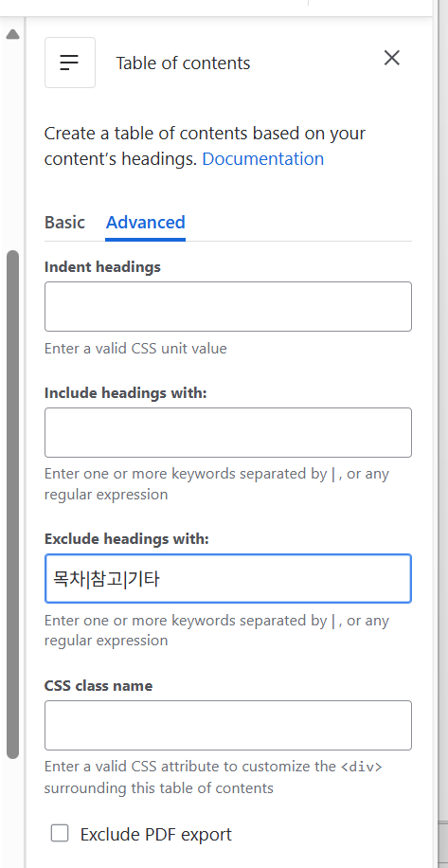
Task: Click the Exclude headings with: label
Action: click(x=127, y=538)
